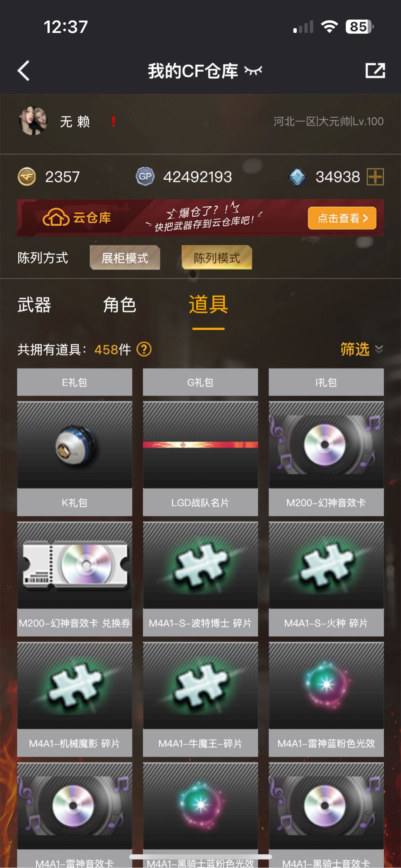Click the plus icon next to 34938

coord(375,177)
